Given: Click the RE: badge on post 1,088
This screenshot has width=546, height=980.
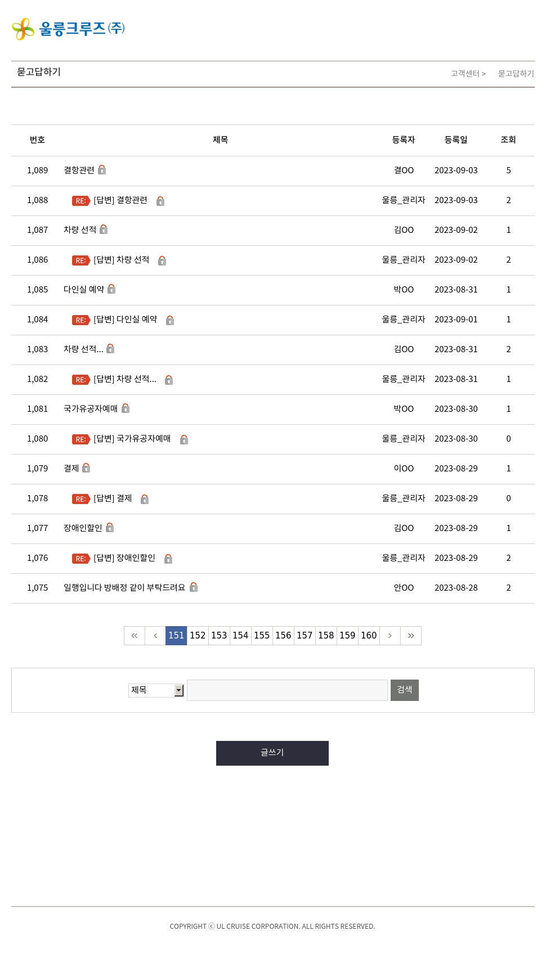Looking at the screenshot, I should pos(81,201).
